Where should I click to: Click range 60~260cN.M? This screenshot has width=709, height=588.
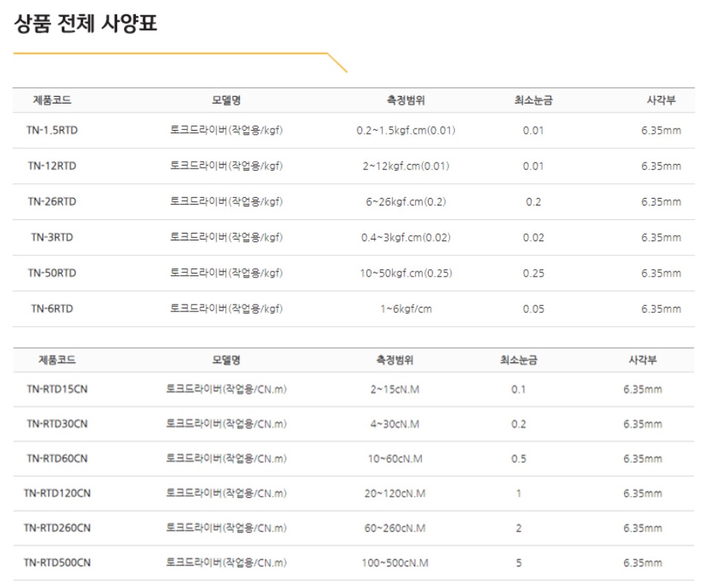coord(395,528)
